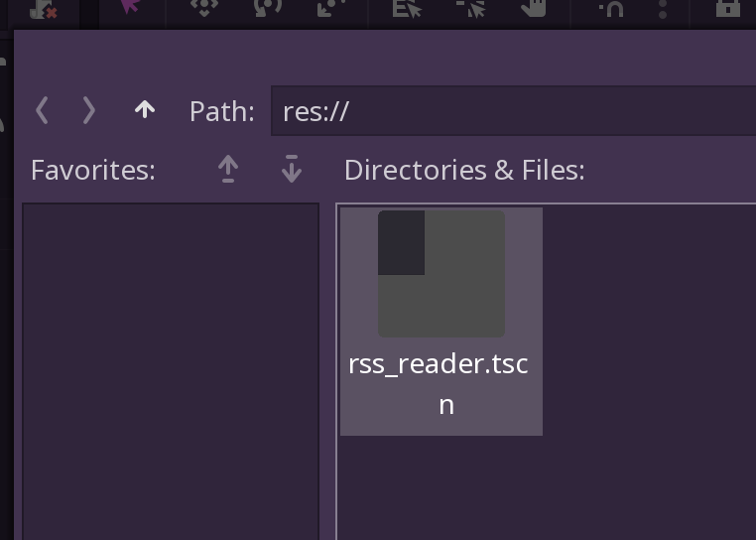Open snapping options three-dot menu
This screenshot has width=756, height=540.
(663, 8)
